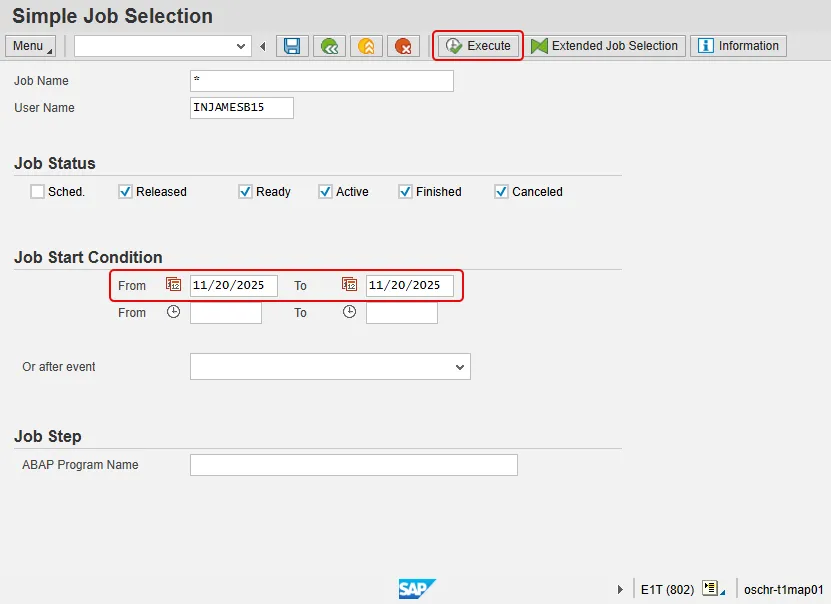This screenshot has height=604, width=831.
Task: Click the ABAP Program Name field
Action: coord(353,465)
